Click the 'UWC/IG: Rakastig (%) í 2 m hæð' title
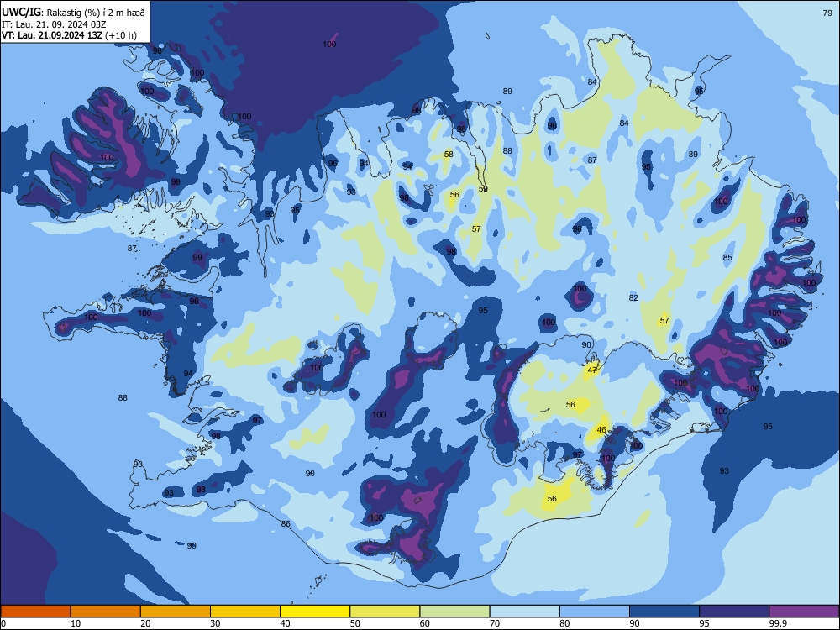Viewport: 840px width, 630px height. tap(73, 12)
